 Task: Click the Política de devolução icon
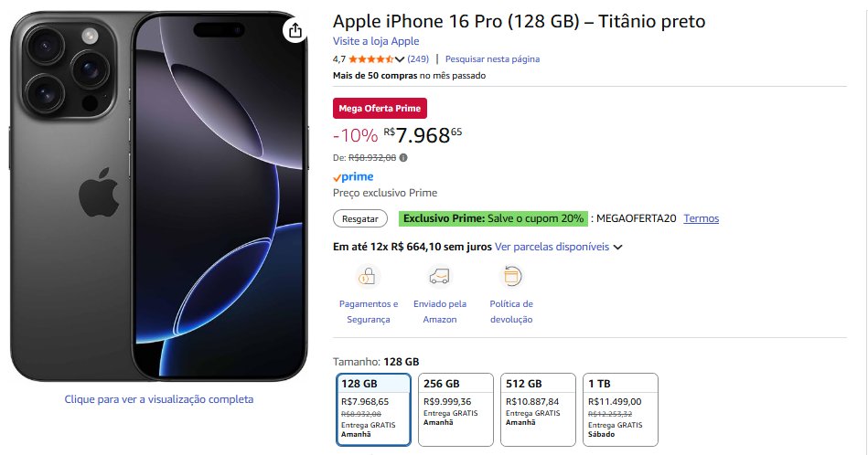[x=511, y=275]
